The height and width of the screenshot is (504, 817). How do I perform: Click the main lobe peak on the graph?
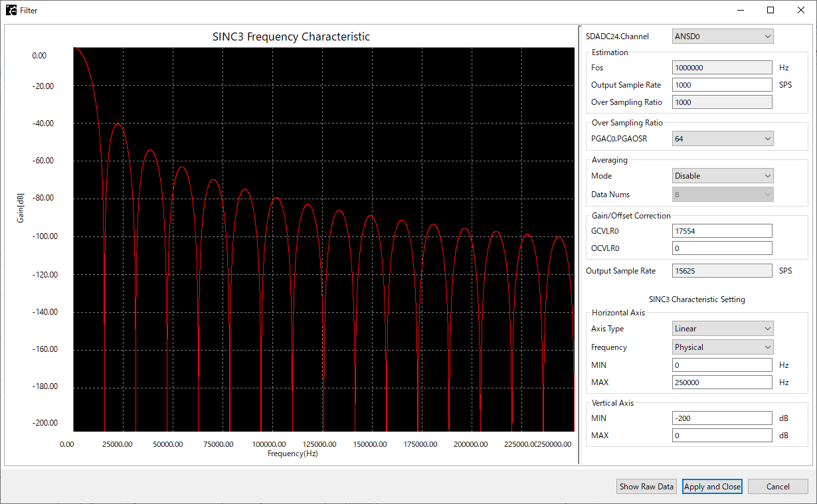click(76, 48)
